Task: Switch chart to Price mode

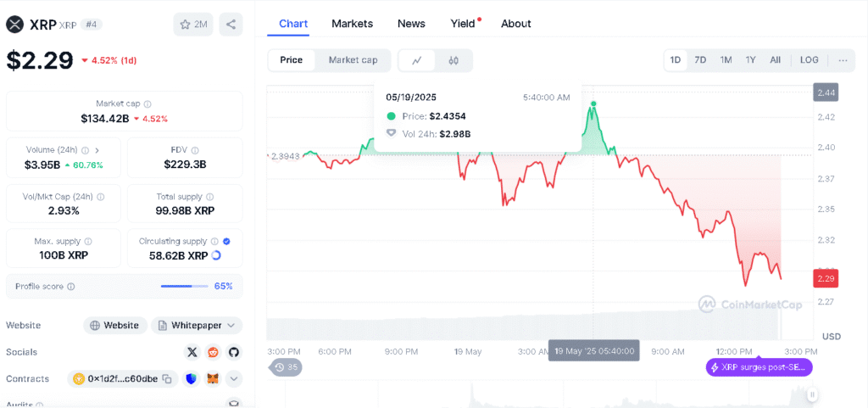Action: [292, 60]
